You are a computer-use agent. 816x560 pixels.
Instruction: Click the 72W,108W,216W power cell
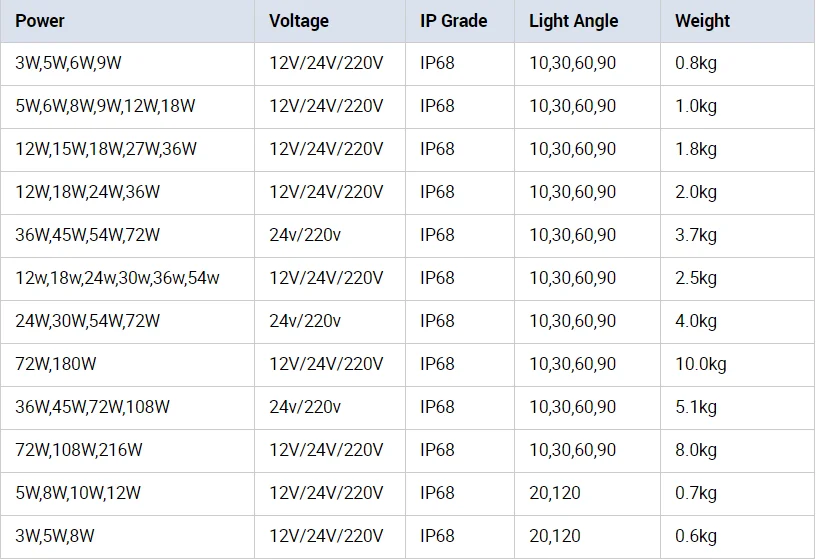tap(79, 450)
